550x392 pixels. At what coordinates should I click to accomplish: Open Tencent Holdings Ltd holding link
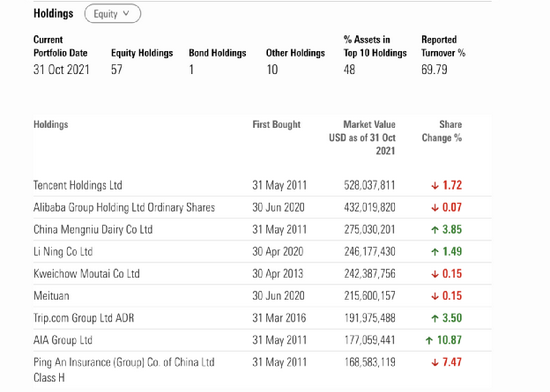coord(78,185)
